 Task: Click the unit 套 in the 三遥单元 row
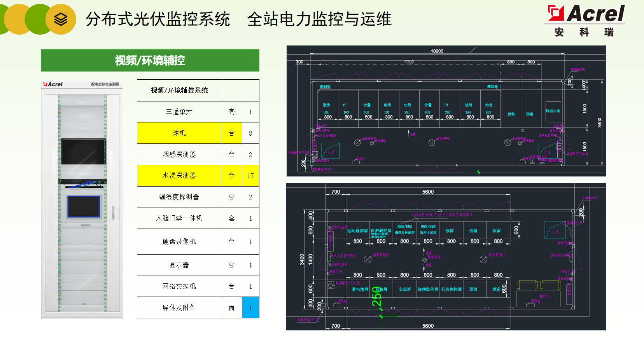point(232,112)
